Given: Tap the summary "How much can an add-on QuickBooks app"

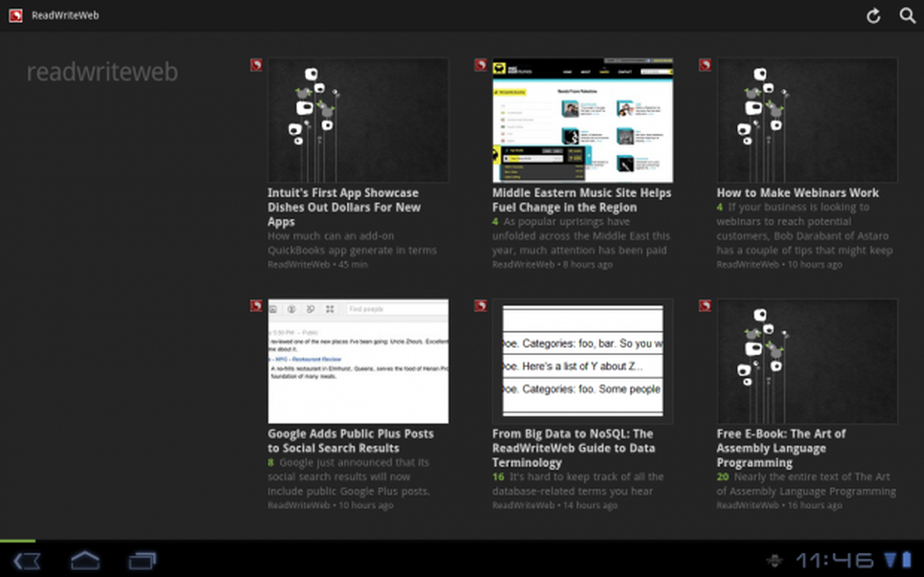Looking at the screenshot, I should 352,243.
